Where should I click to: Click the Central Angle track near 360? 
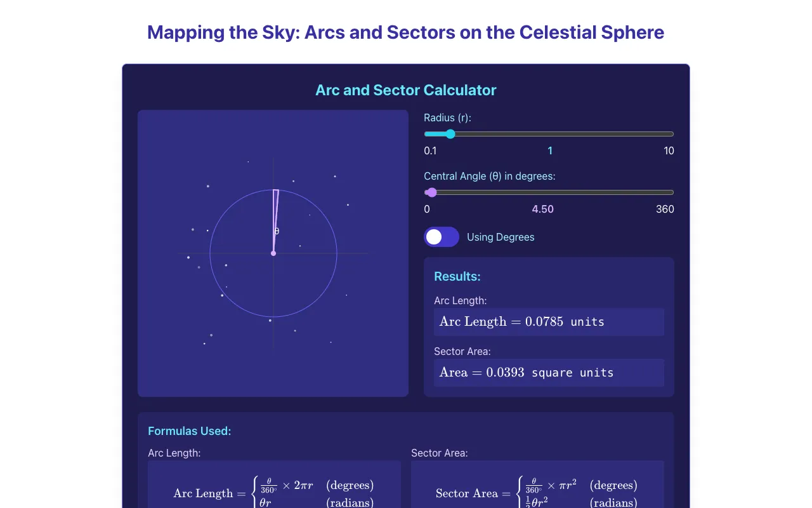click(x=669, y=192)
